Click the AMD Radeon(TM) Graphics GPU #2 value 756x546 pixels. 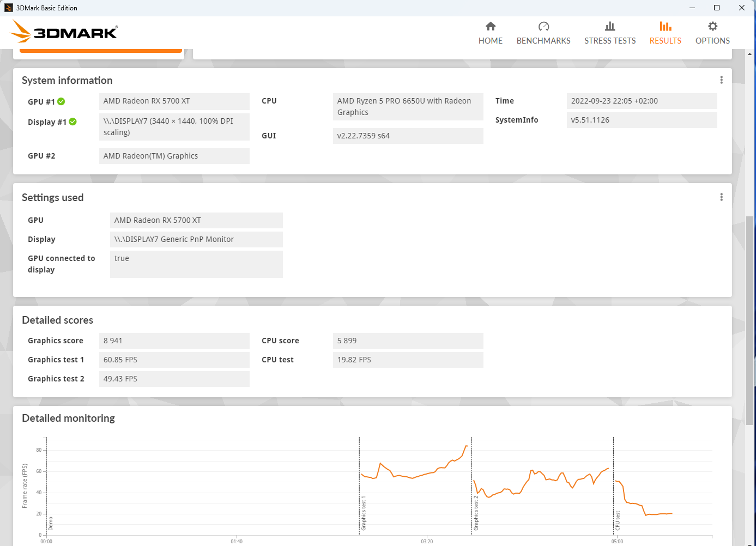click(x=174, y=156)
